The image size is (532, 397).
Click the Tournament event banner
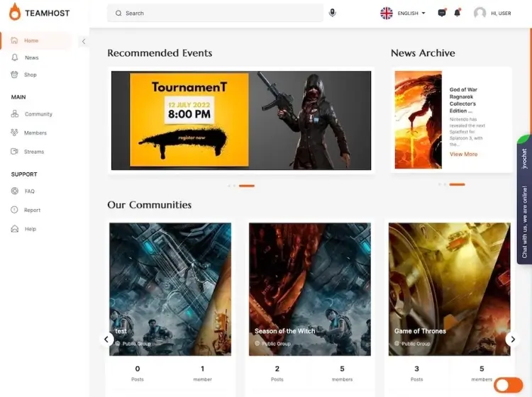[x=241, y=121]
